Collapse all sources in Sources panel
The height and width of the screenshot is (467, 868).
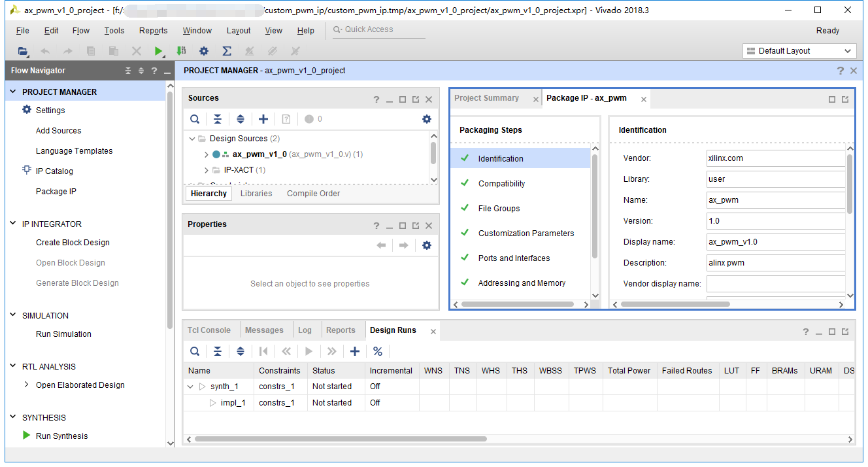coord(218,119)
